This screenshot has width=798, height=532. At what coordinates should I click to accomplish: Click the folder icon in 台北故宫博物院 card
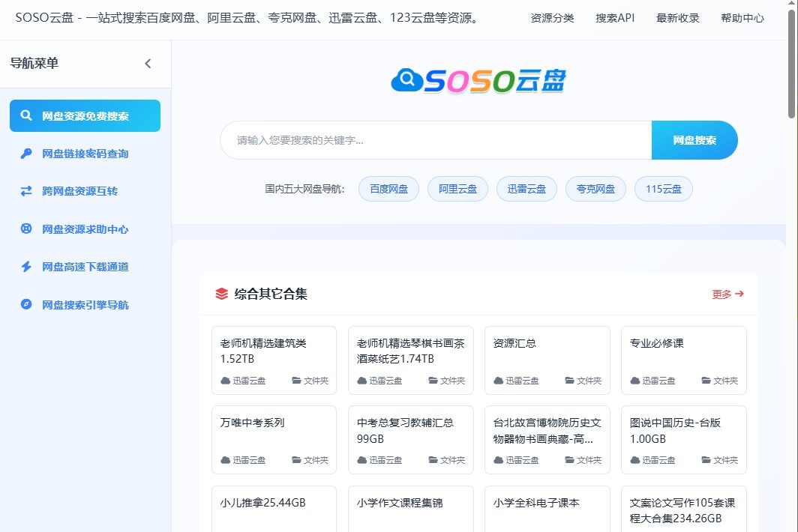(569, 460)
